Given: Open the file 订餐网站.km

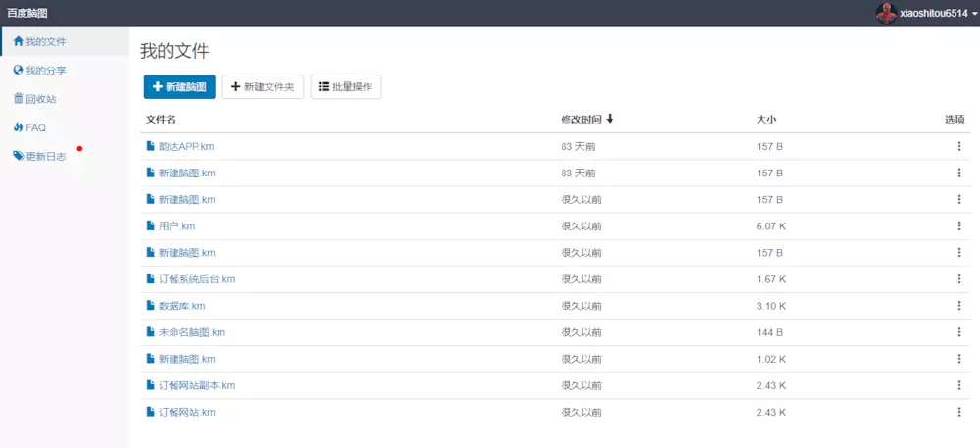Looking at the screenshot, I should 187,413.
